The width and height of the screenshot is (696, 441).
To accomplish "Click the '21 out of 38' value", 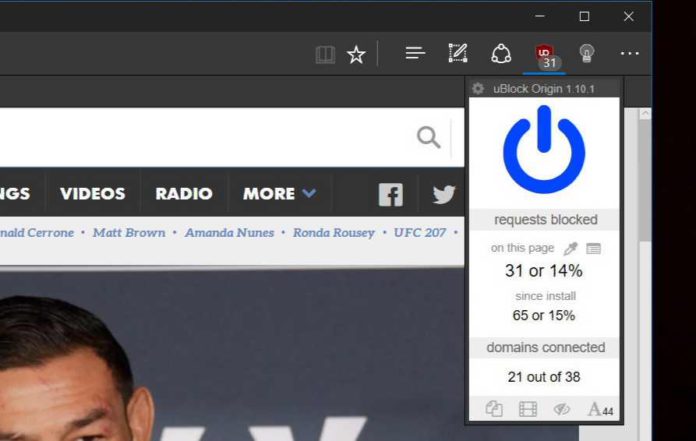I will pos(544,377).
